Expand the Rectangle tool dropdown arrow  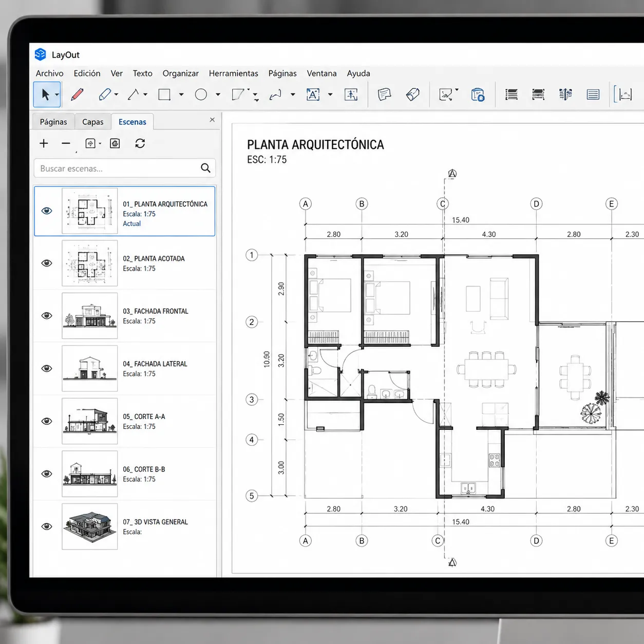point(181,94)
